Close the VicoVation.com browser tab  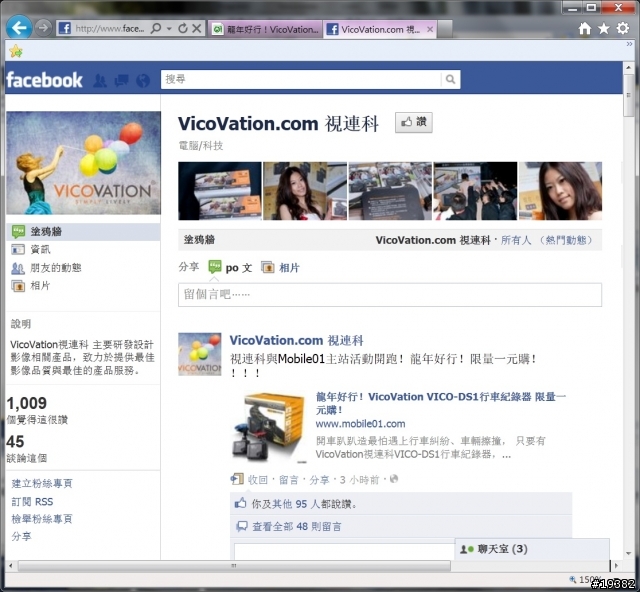coord(430,29)
